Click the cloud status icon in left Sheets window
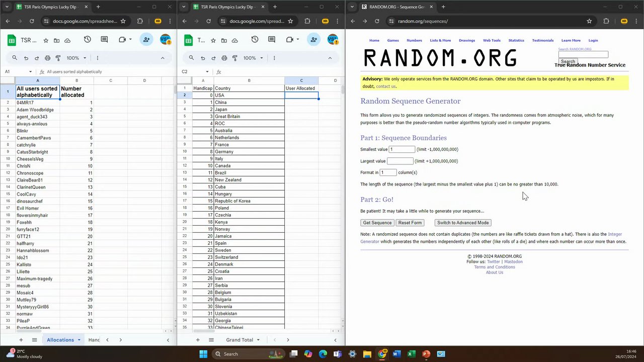 [67, 40]
